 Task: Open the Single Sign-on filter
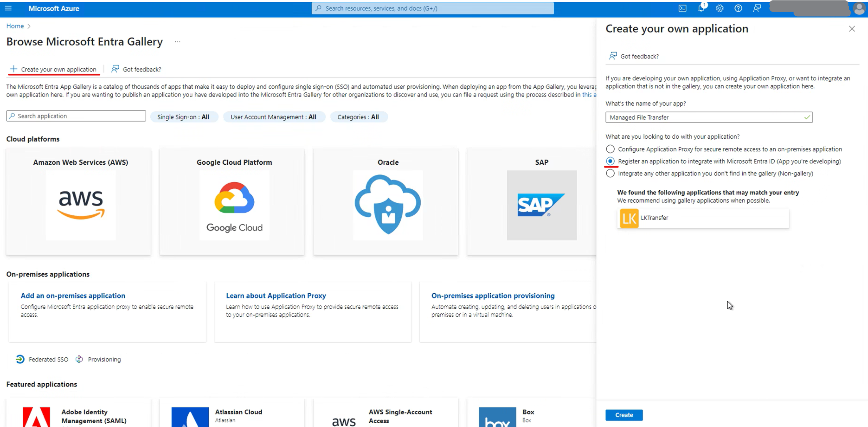coord(184,117)
